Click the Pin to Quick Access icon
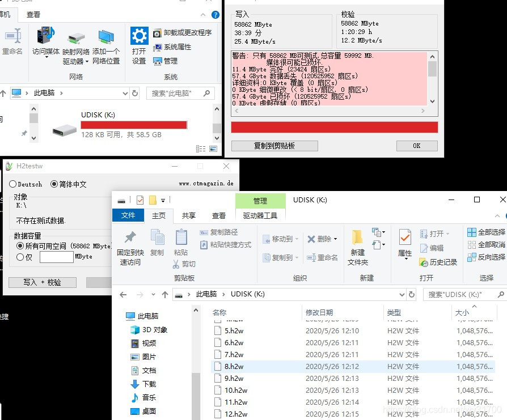 [x=130, y=237]
